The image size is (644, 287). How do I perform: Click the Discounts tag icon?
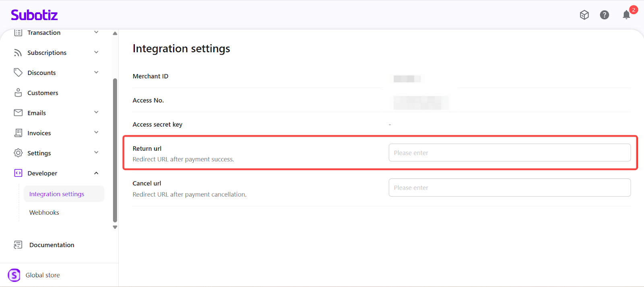pyautogui.click(x=18, y=73)
